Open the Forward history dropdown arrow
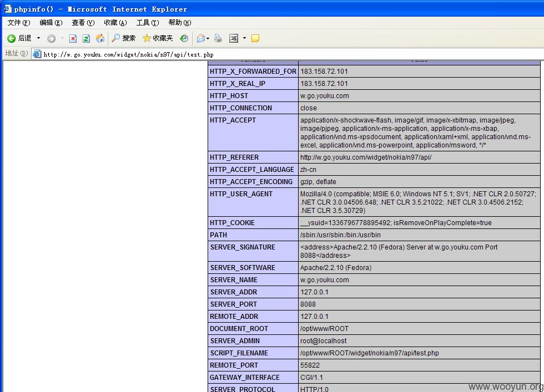Screen dimensions: 544x392 [x=62, y=38]
